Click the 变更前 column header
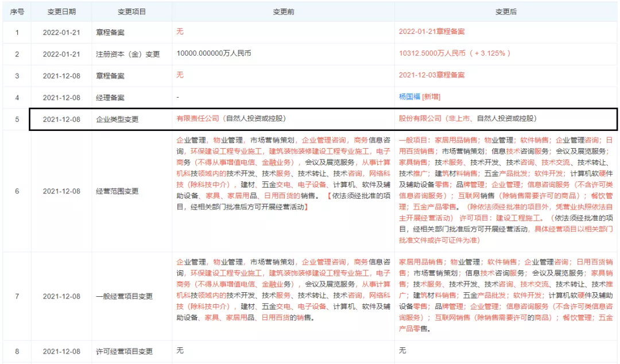620x364 pixels. [x=284, y=12]
